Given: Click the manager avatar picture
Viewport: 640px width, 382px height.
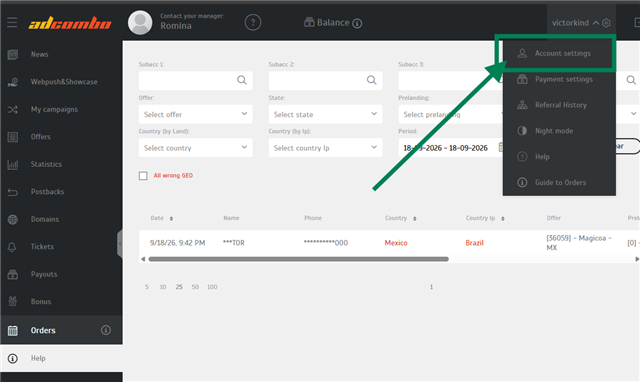Looking at the screenshot, I should [x=140, y=22].
